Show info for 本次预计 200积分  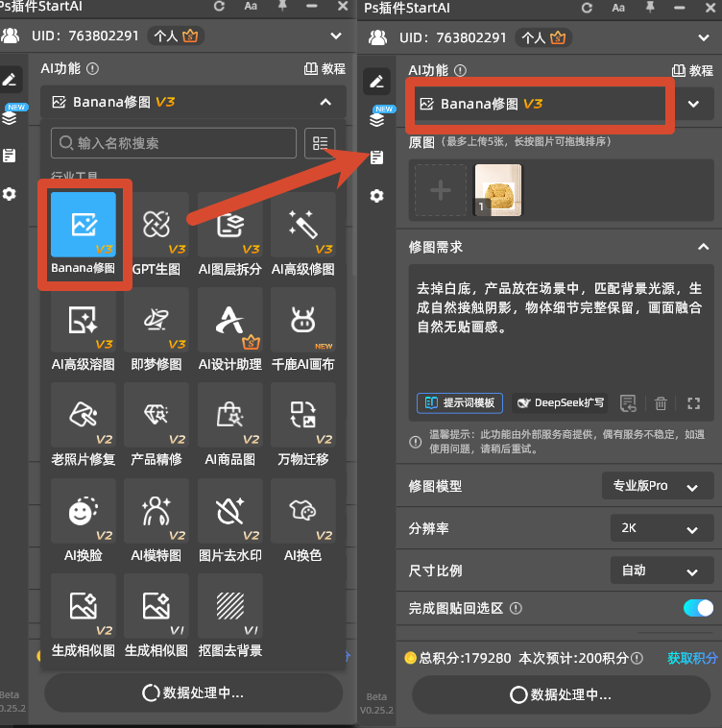point(638,658)
